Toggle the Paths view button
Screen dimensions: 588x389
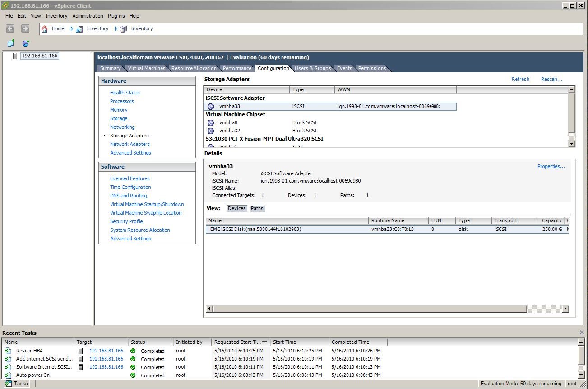pos(257,208)
